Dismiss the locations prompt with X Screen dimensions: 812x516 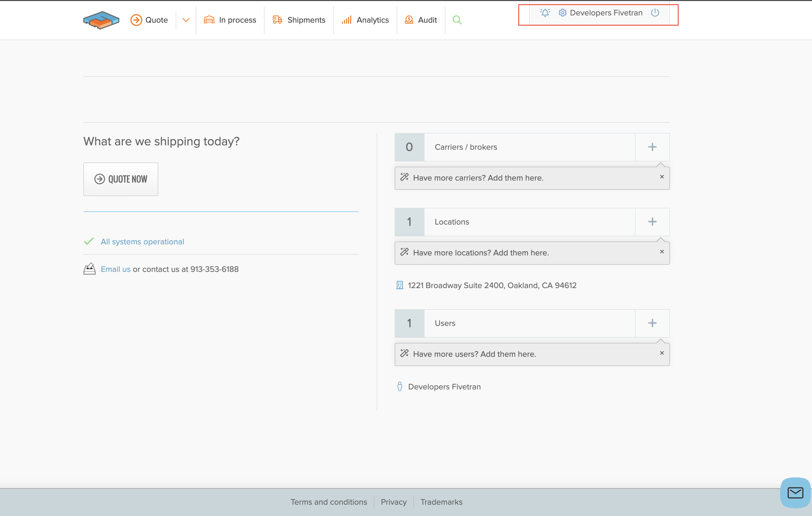[x=662, y=252]
